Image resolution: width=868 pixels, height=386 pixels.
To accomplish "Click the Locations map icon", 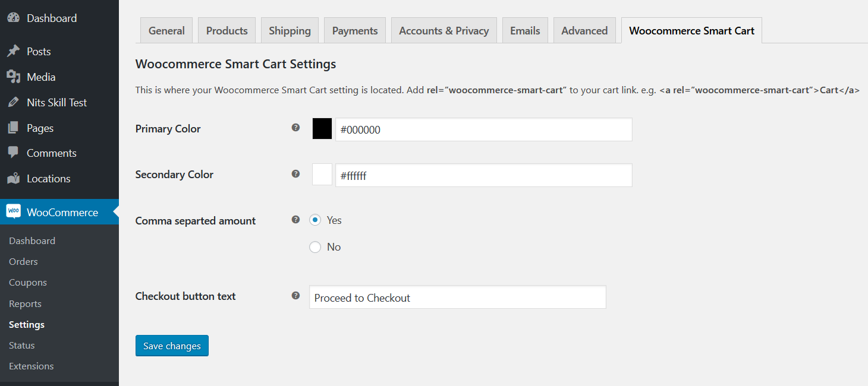I will pyautogui.click(x=13, y=179).
